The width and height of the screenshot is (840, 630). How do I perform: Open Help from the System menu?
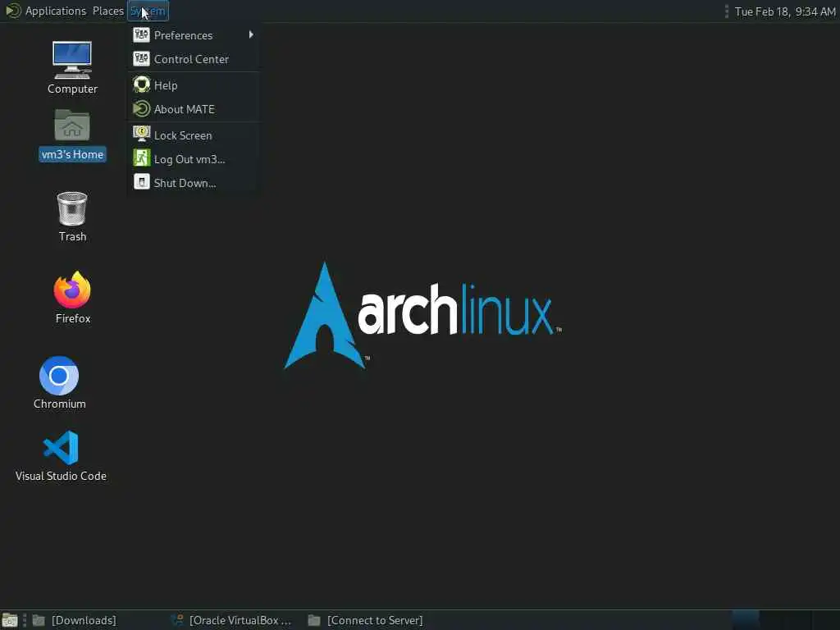tap(194, 85)
